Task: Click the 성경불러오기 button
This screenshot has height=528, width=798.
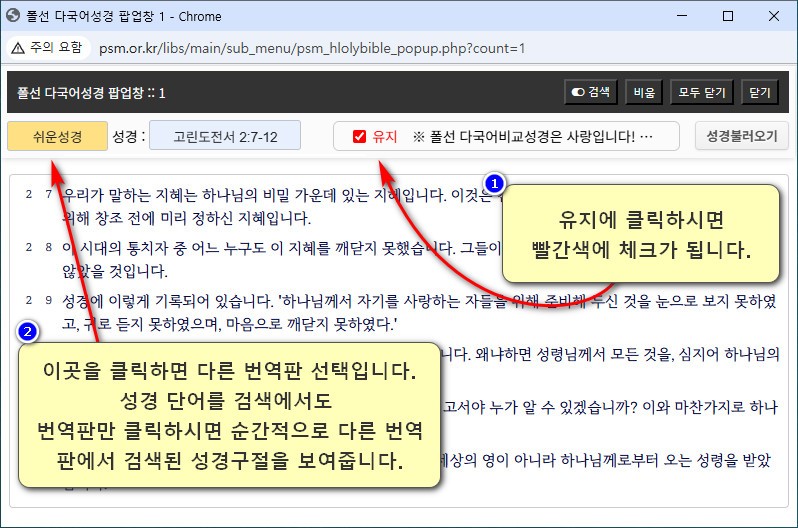Action: [741, 136]
